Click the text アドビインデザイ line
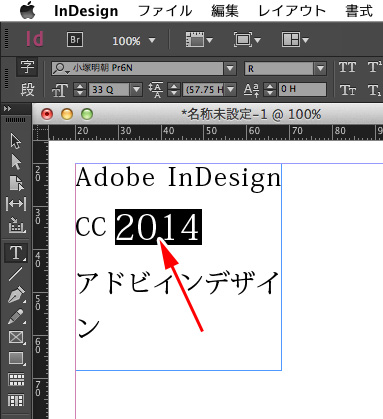 click(178, 283)
